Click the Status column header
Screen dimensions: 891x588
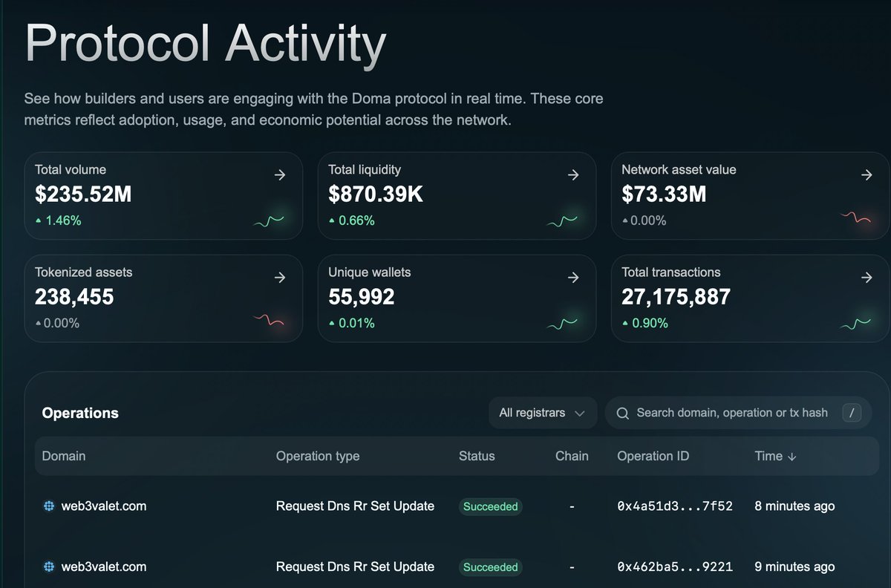click(477, 456)
